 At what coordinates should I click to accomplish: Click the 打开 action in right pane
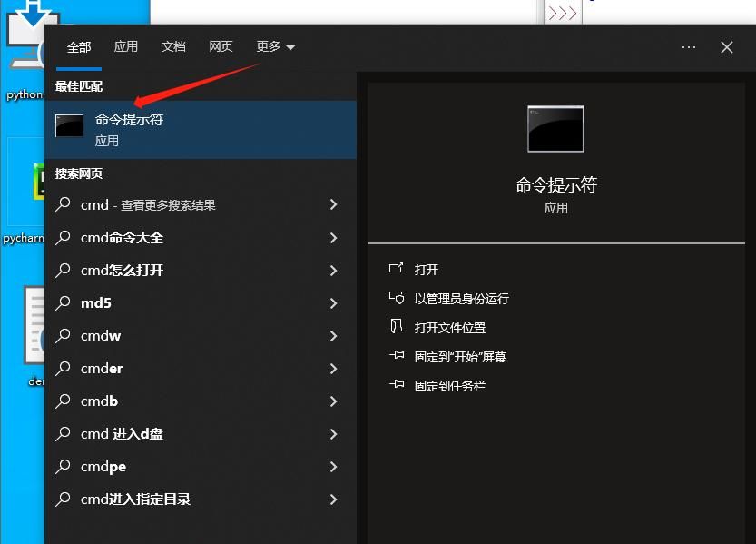tap(426, 270)
